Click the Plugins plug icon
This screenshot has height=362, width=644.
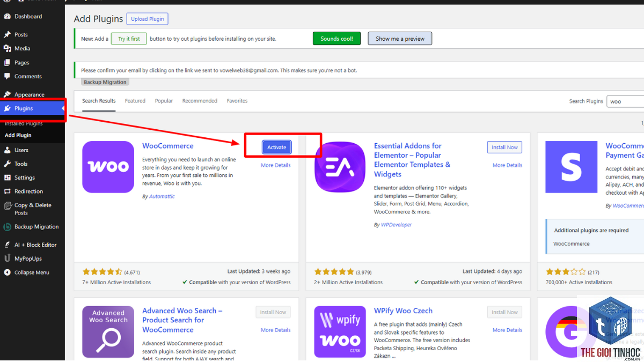(x=7, y=108)
